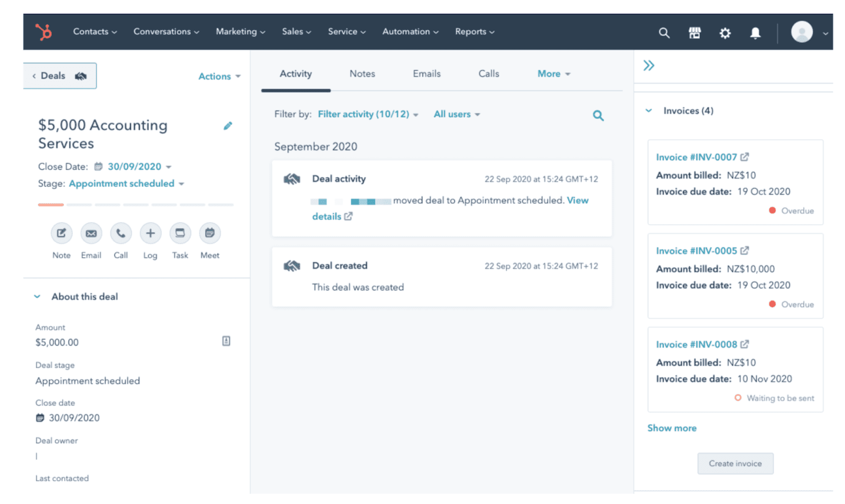Open Invoice #INV-0008 link

pyautogui.click(x=696, y=344)
